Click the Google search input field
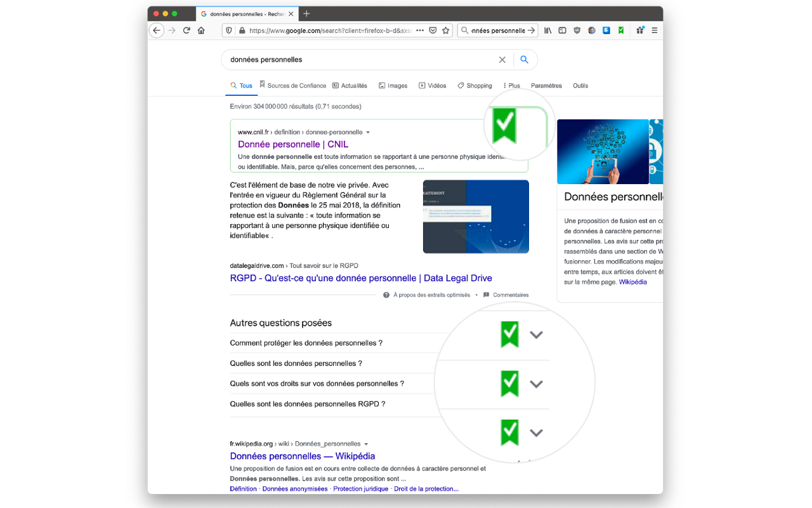Screen dimensions: 812x508 pos(362,60)
